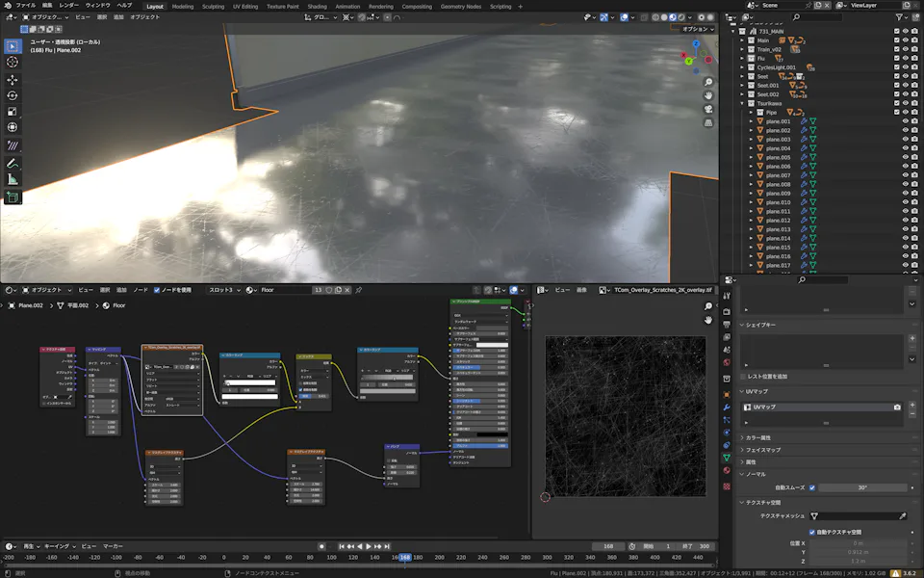Select plane.010 in the outliner
This screenshot has width=924, height=578.
tap(778, 202)
